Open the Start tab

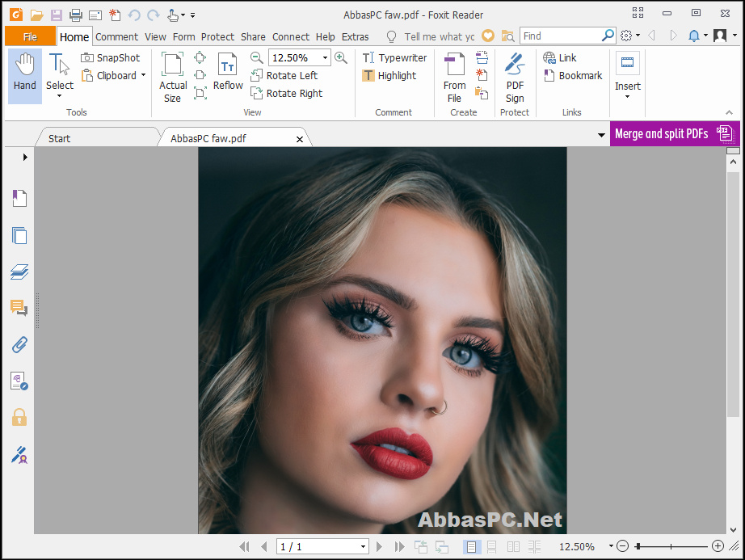point(59,138)
